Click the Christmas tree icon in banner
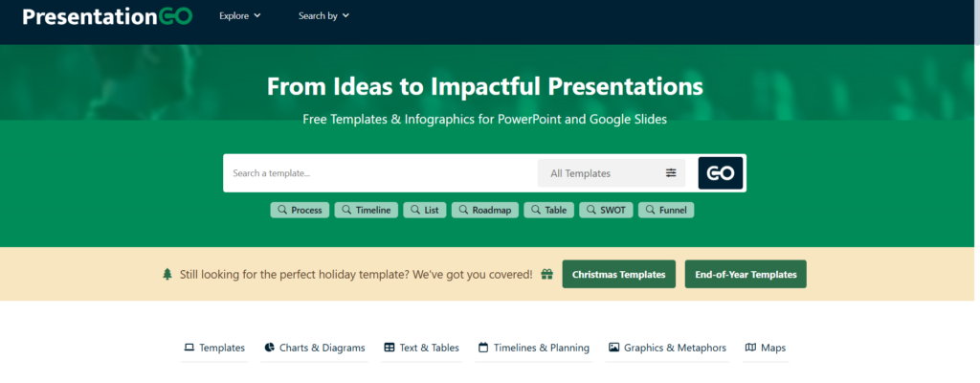 [x=167, y=274]
